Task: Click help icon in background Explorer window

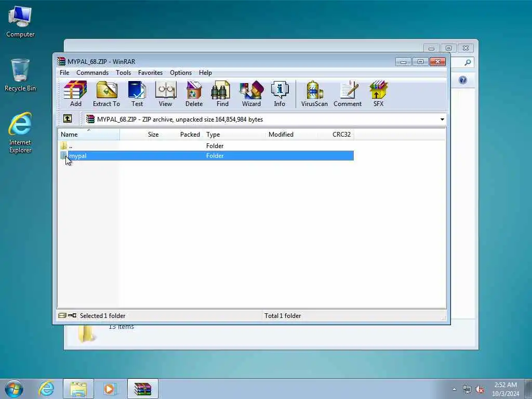Action: [x=463, y=80]
